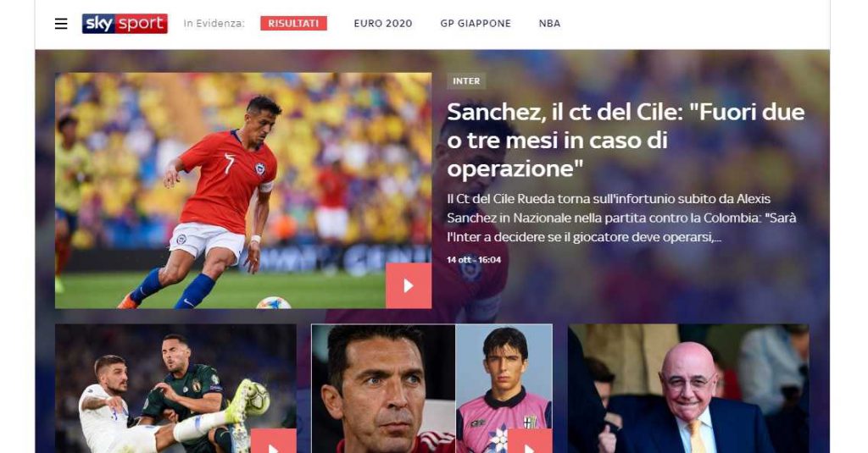Click the 14 ott 16:04 timestamp
868x453 pixels.
[474, 259]
